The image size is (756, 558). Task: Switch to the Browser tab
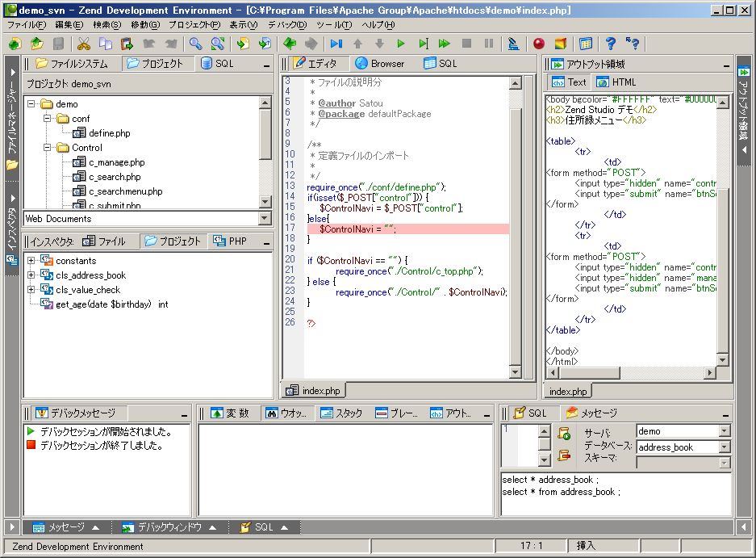click(x=379, y=64)
